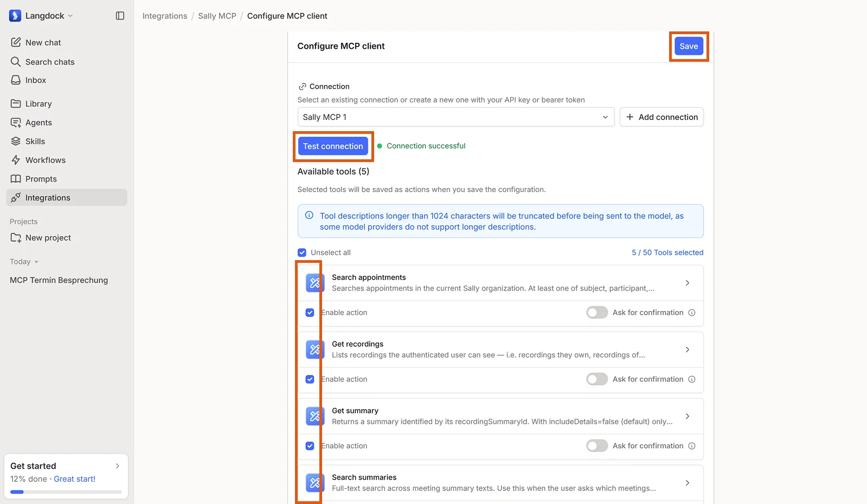Uncheck Enable action for Get recordings
The height and width of the screenshot is (504, 867).
coord(310,379)
